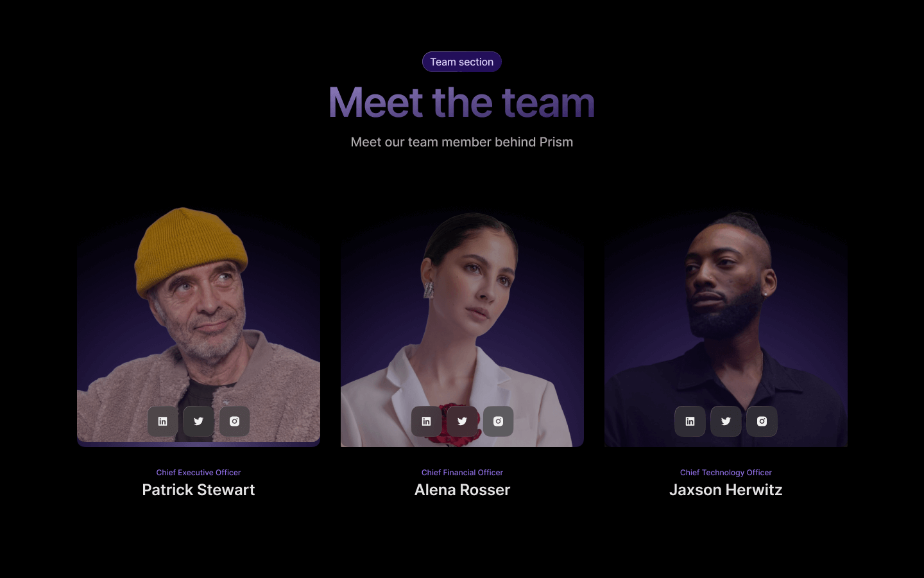Click the Alena Rosser name text
Screen dimensions: 924x578
click(x=462, y=489)
